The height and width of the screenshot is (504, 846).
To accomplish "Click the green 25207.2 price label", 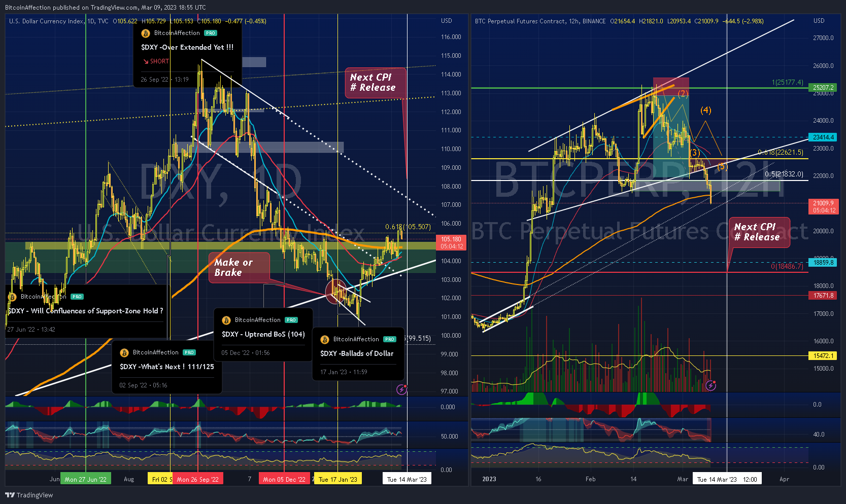I will (823, 88).
